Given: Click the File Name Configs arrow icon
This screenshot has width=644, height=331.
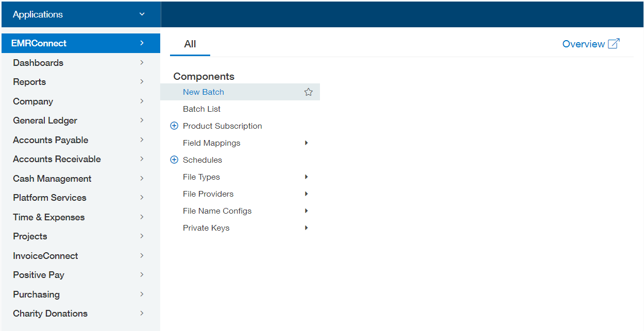Looking at the screenshot, I should 306,211.
